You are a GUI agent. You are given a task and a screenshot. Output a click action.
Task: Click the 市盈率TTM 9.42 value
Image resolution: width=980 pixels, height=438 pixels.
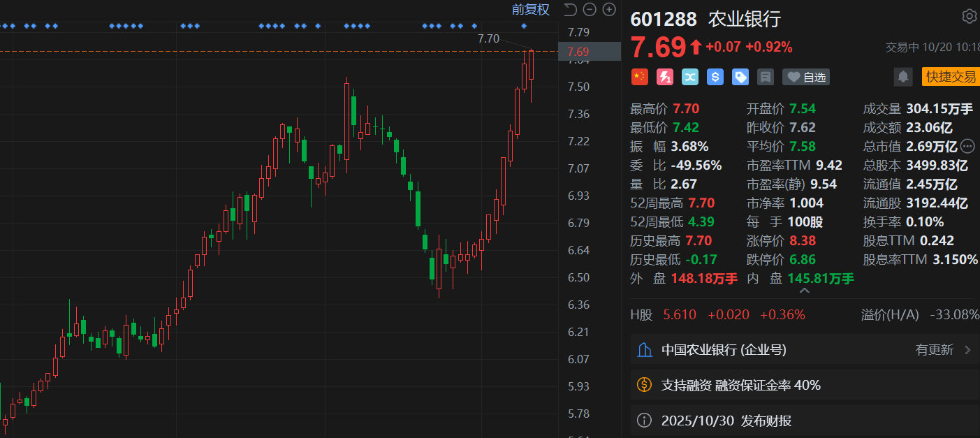click(828, 166)
